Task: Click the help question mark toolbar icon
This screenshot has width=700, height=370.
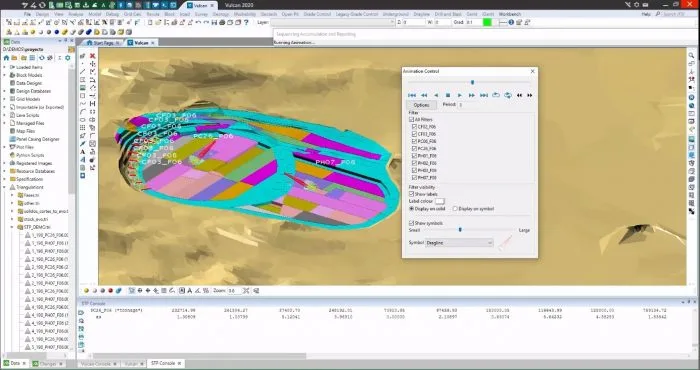Action: [246, 22]
